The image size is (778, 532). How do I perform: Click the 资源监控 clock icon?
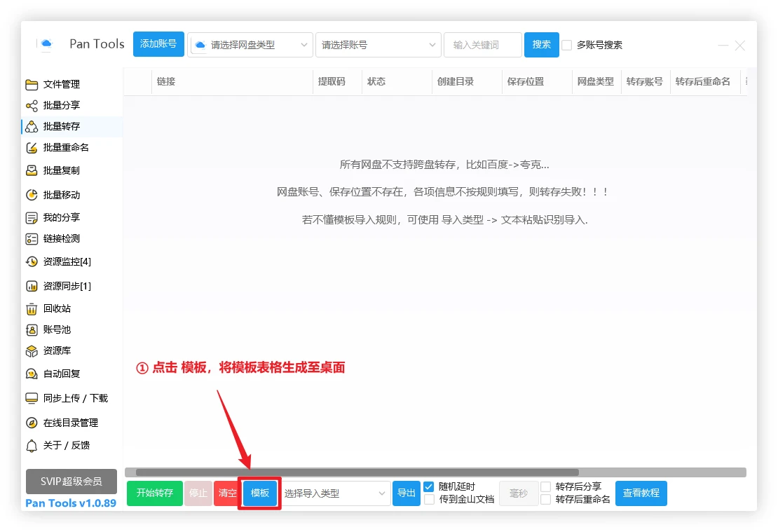[32, 262]
